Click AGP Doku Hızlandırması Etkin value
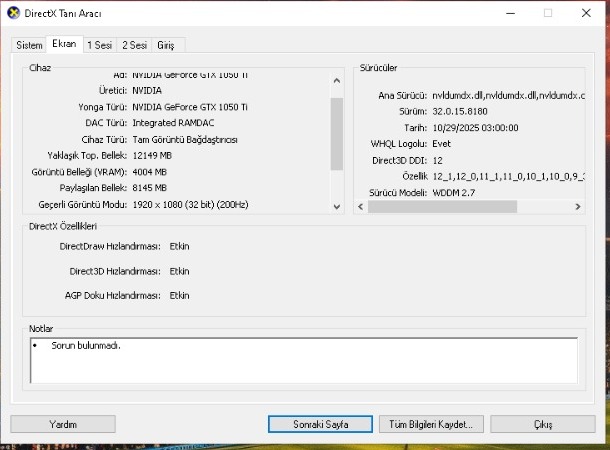The height and width of the screenshot is (450, 610). (x=179, y=296)
